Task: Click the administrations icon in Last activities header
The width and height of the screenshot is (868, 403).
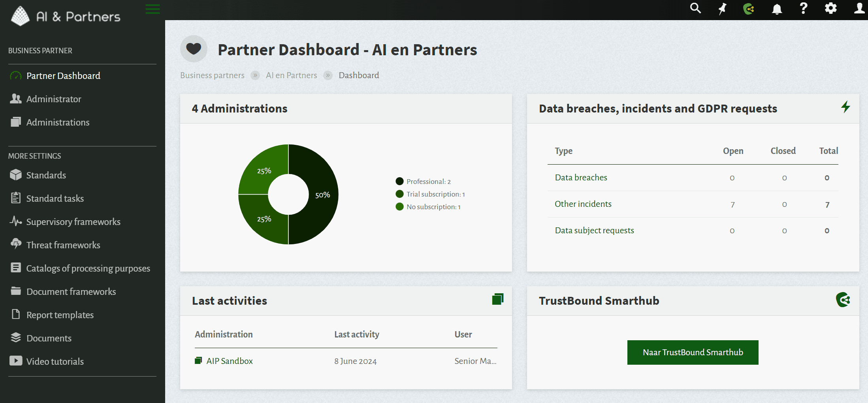Action: [498, 299]
